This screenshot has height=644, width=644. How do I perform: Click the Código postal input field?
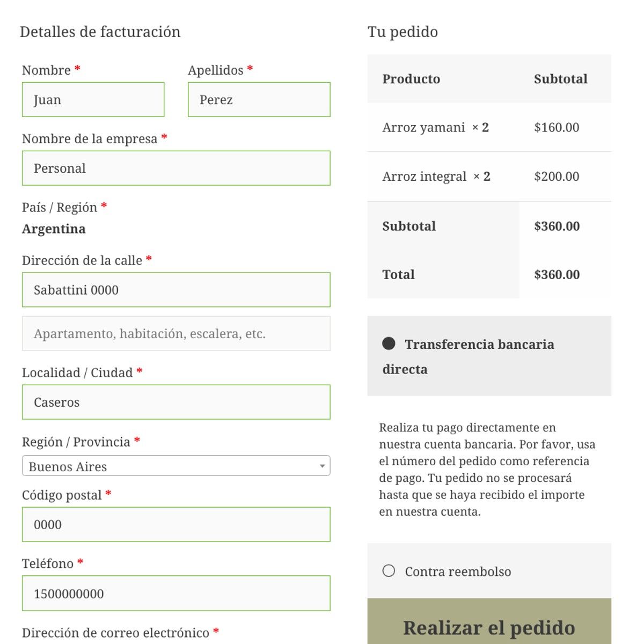[176, 524]
